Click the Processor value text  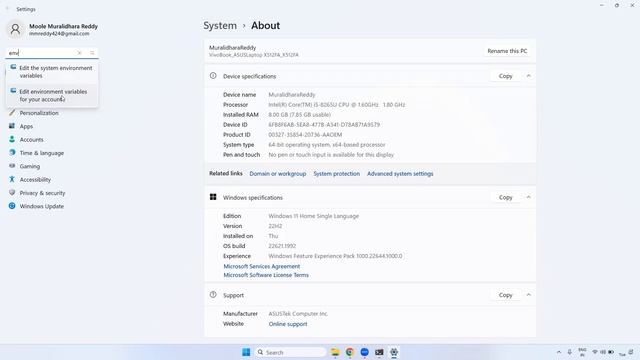click(x=337, y=105)
